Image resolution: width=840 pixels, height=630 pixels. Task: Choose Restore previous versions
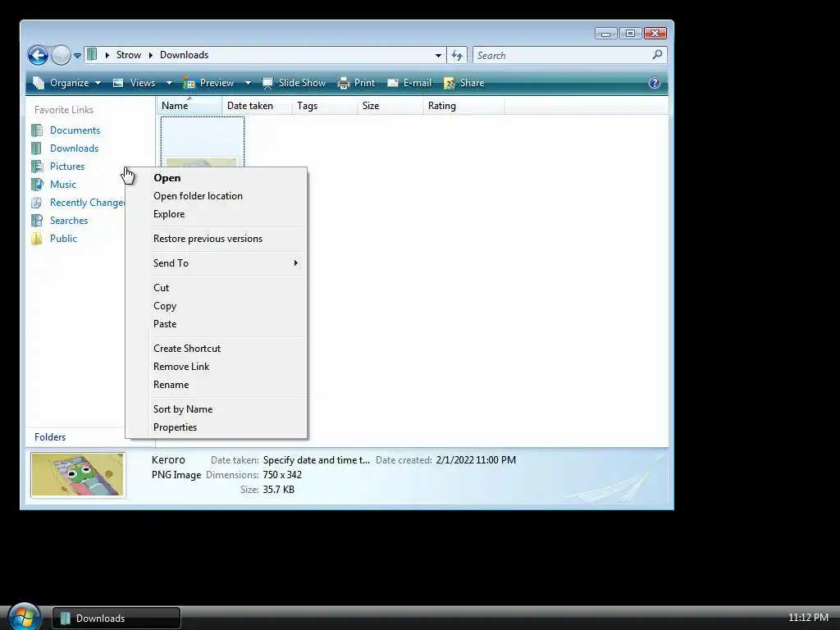[217, 239]
